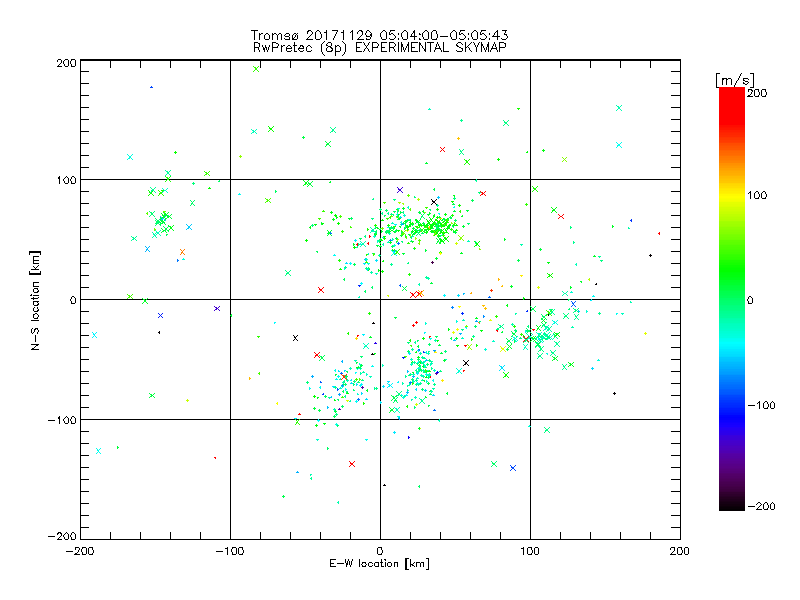The image size is (800, 600).
Task: Click the x-axis tick label '0'
Action: click(380, 552)
